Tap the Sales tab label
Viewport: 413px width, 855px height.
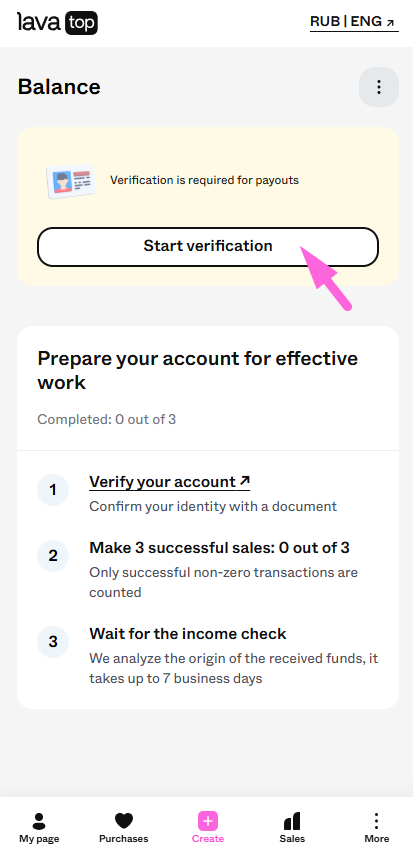coord(292,839)
